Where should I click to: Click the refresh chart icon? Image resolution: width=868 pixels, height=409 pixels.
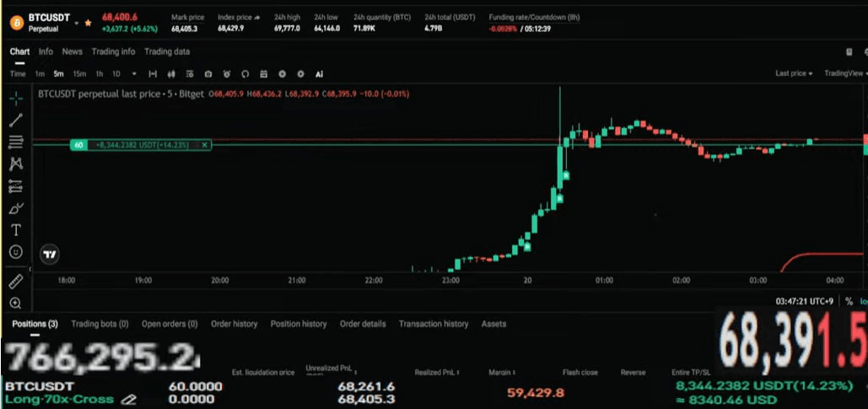tap(245, 74)
